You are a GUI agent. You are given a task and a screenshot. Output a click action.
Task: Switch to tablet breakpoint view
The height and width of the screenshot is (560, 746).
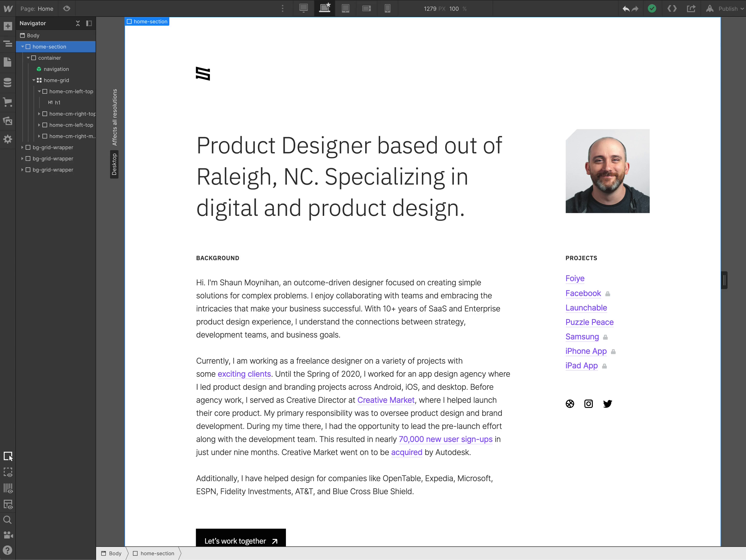tap(345, 9)
